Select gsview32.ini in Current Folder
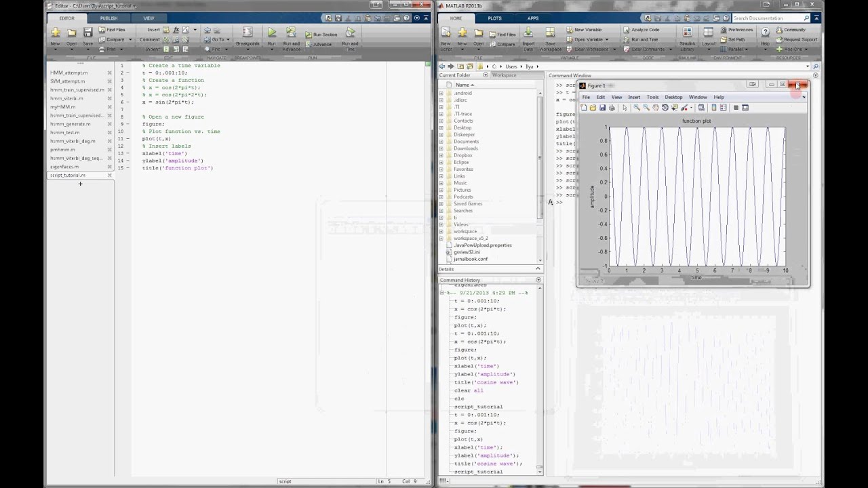The width and height of the screenshot is (868, 488). pos(467,252)
